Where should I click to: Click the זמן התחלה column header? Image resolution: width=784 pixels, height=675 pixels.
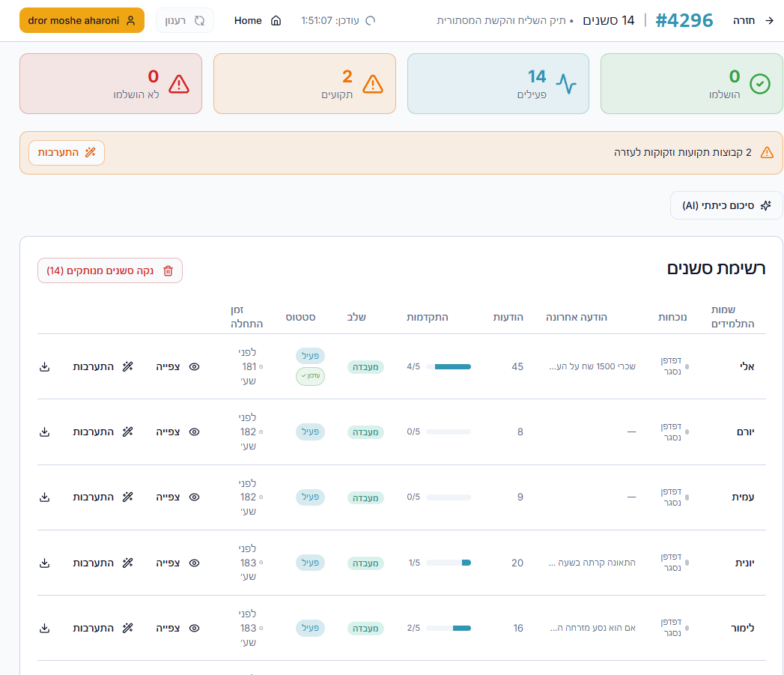[x=246, y=317]
